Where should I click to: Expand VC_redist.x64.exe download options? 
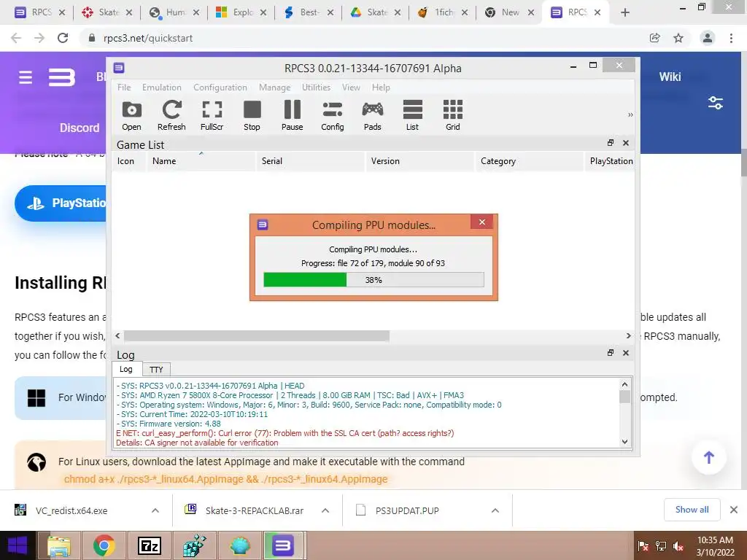155,510
